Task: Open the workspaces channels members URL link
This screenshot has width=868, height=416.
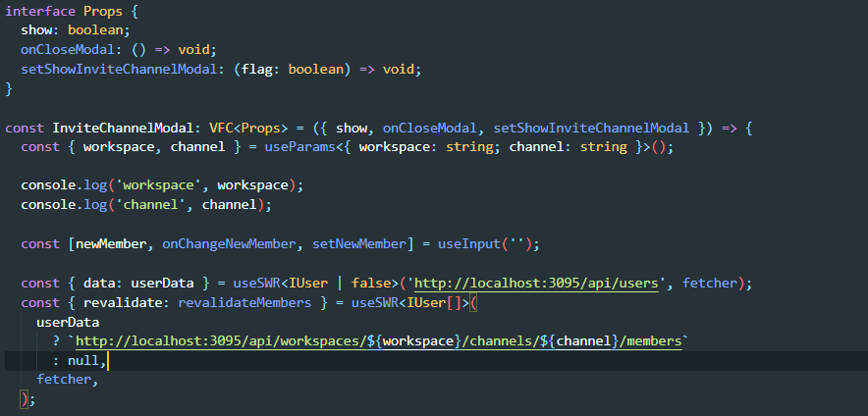Action: point(379,341)
